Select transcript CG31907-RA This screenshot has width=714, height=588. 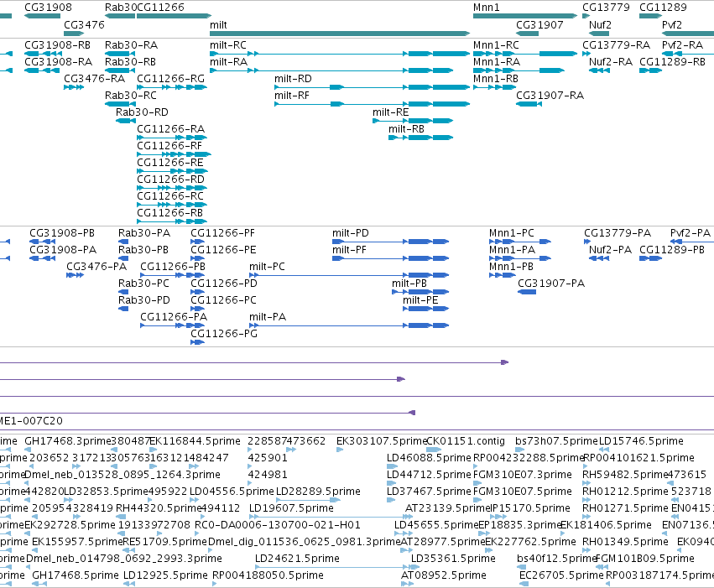pyautogui.click(x=529, y=104)
